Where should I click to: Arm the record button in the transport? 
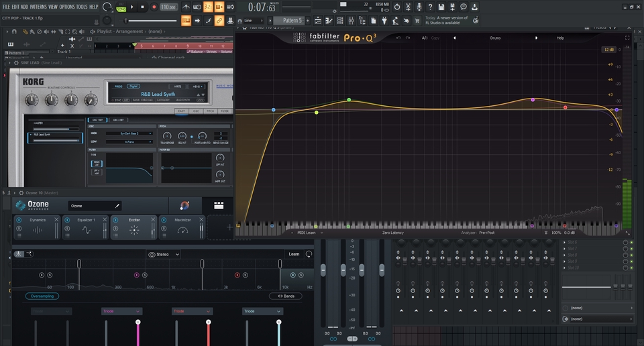click(154, 7)
